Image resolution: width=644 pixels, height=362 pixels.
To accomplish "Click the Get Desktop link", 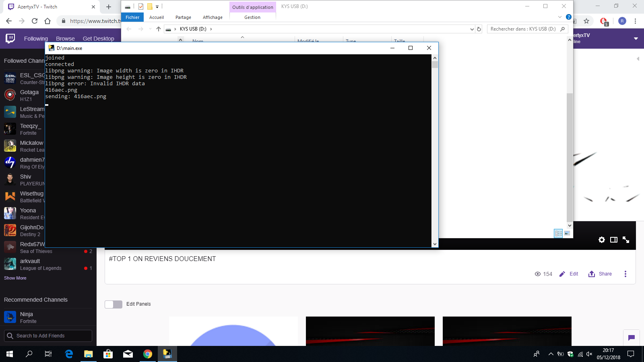I will pos(98,39).
